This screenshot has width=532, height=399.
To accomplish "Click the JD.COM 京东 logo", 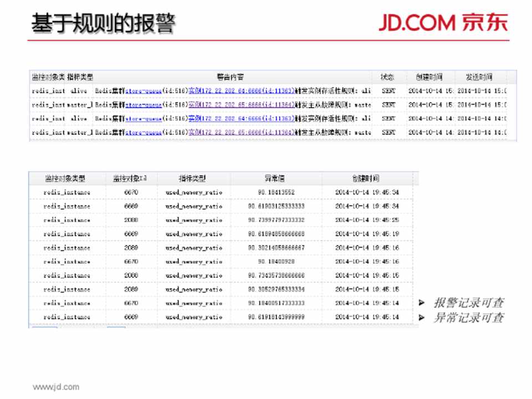I will [x=443, y=22].
